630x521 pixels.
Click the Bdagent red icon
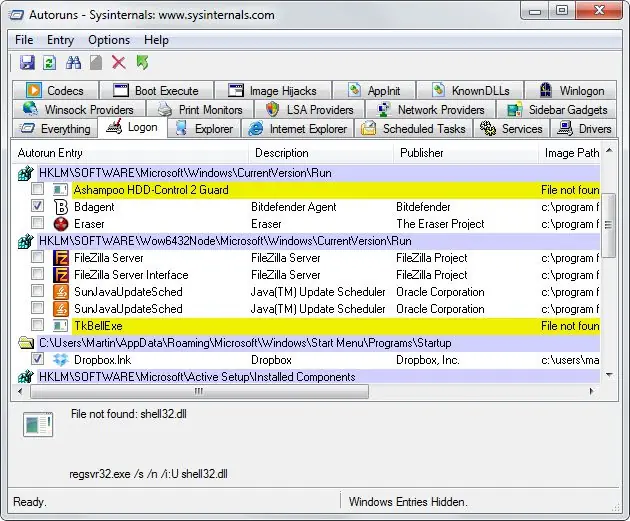61,207
